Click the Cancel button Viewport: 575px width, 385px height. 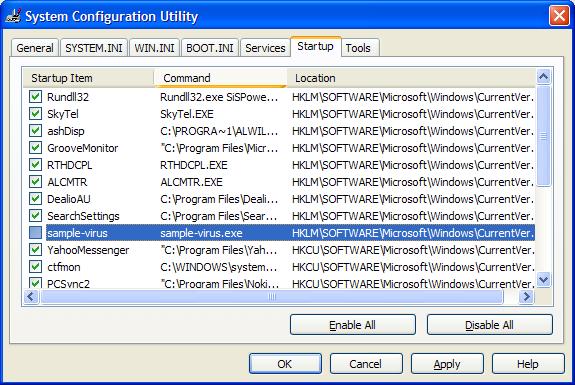(366, 364)
